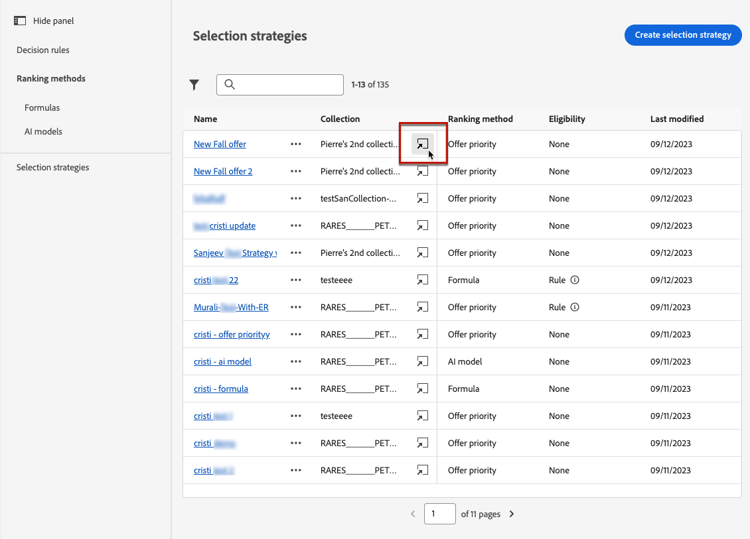The image size is (750, 539).
Task: Click more actions dots for New Fall offer
Action: coord(296,144)
